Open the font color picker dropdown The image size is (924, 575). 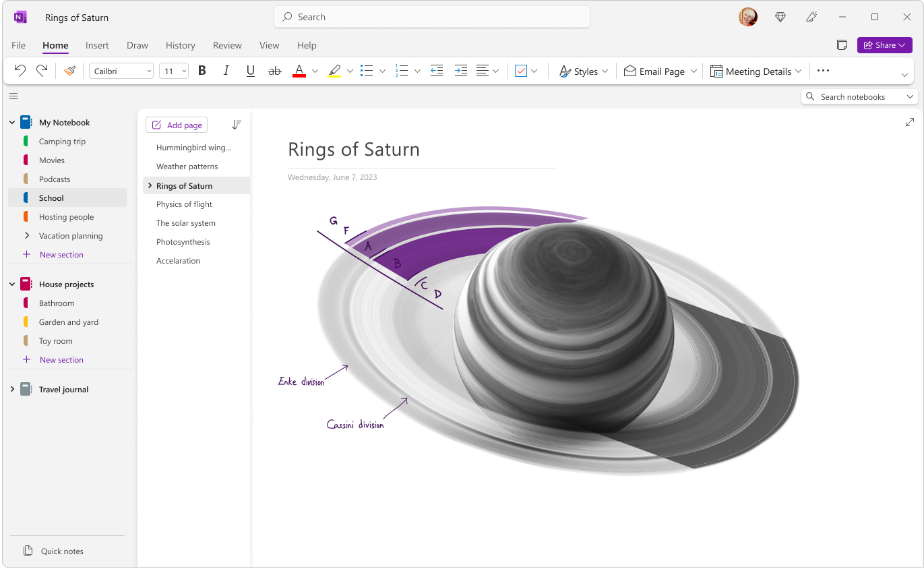tap(314, 70)
